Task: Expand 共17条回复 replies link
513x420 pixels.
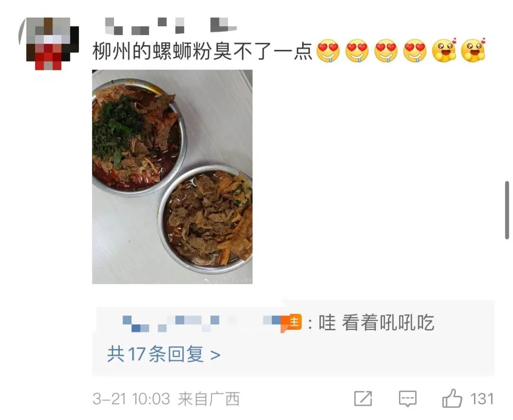Action: 163,354
